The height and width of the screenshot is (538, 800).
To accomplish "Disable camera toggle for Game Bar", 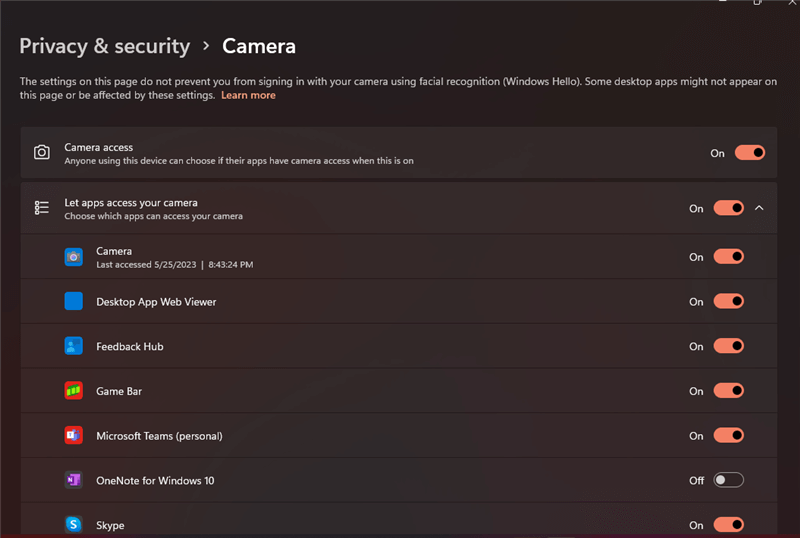I will pos(728,391).
